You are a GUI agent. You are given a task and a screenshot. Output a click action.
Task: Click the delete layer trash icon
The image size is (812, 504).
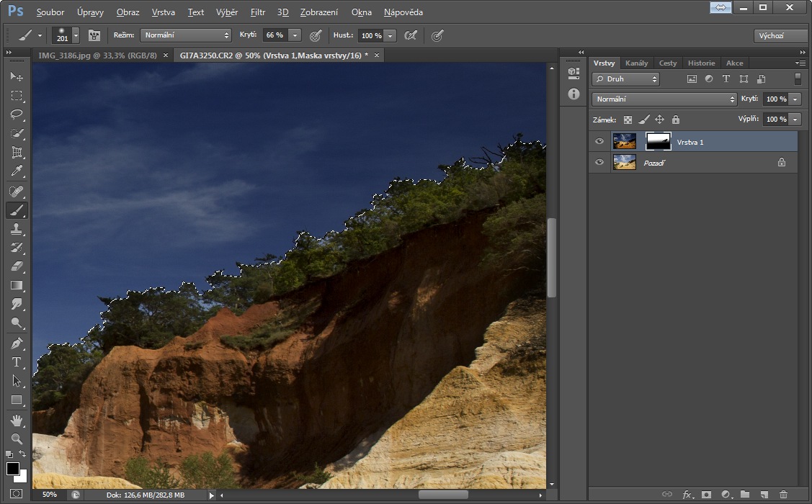pyautogui.click(x=783, y=495)
